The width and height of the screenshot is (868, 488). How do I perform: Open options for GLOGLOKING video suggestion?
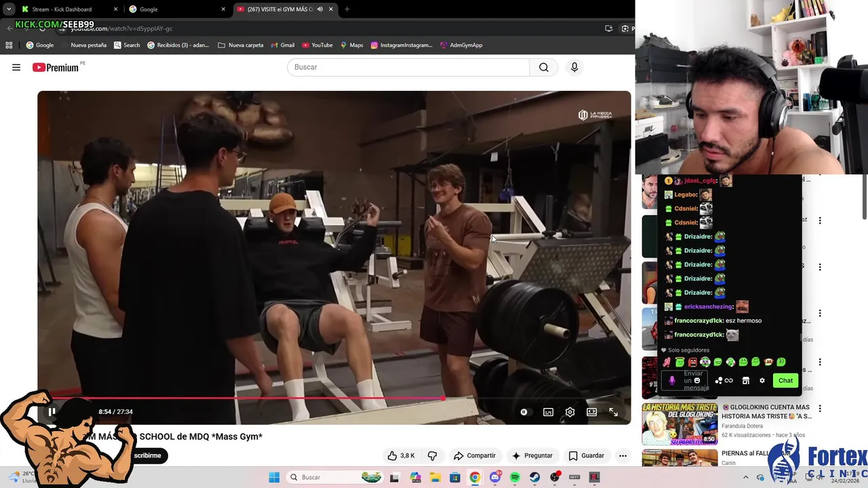[820, 409]
